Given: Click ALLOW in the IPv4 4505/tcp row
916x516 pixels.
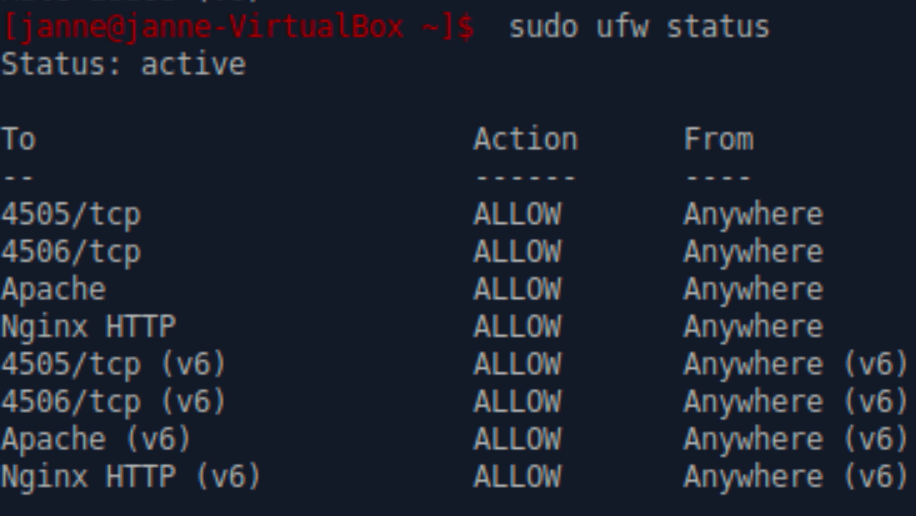Looking at the screenshot, I should pyautogui.click(x=517, y=214).
